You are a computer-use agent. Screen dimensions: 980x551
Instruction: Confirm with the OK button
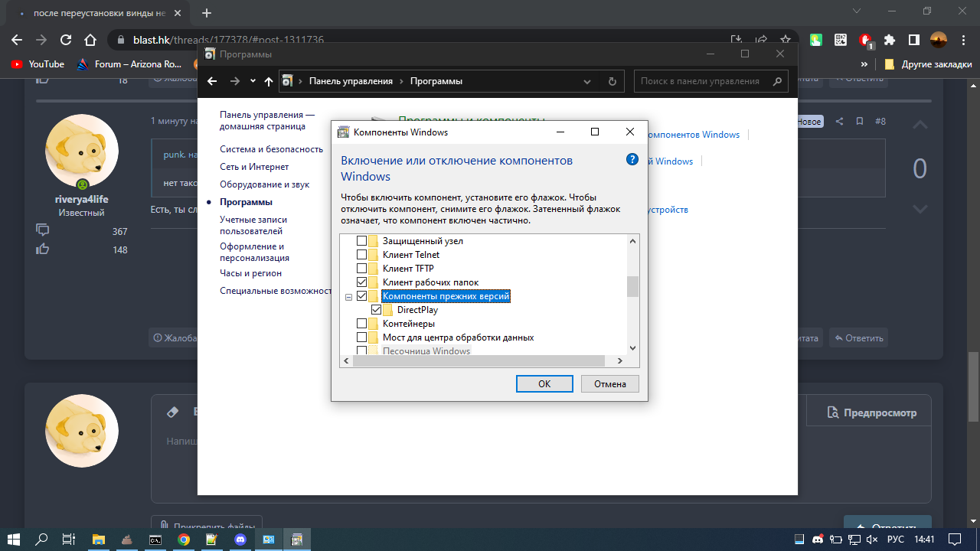[544, 384]
